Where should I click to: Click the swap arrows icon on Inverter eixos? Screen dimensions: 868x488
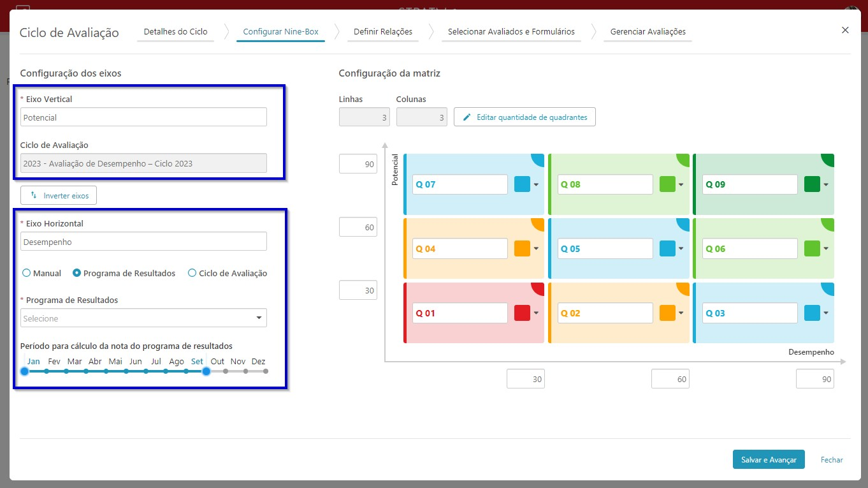(x=34, y=195)
